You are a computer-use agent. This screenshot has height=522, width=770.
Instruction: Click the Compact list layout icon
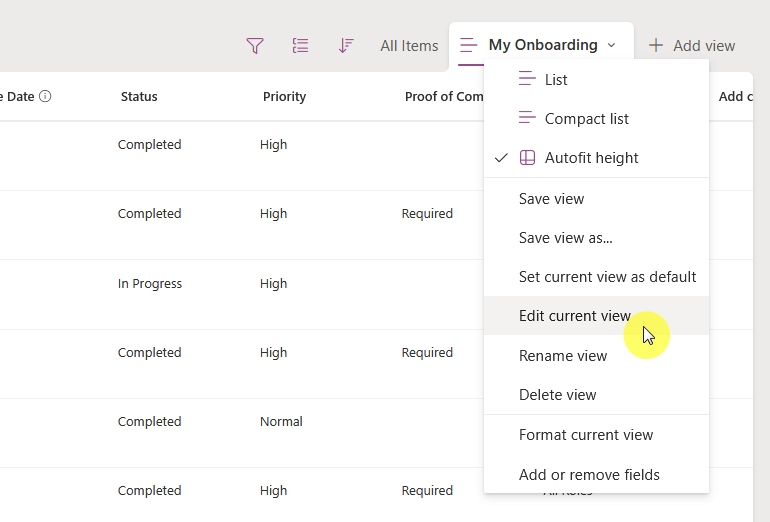[x=527, y=118]
